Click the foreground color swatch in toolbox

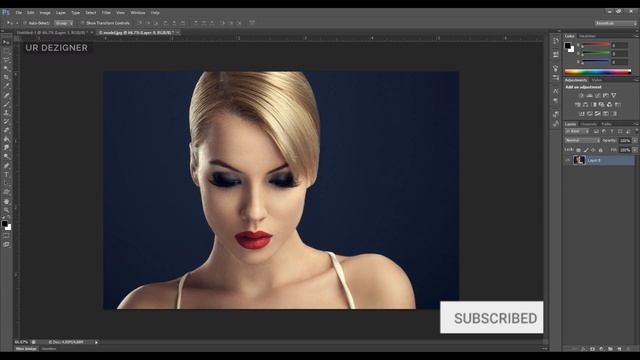click(x=4, y=224)
